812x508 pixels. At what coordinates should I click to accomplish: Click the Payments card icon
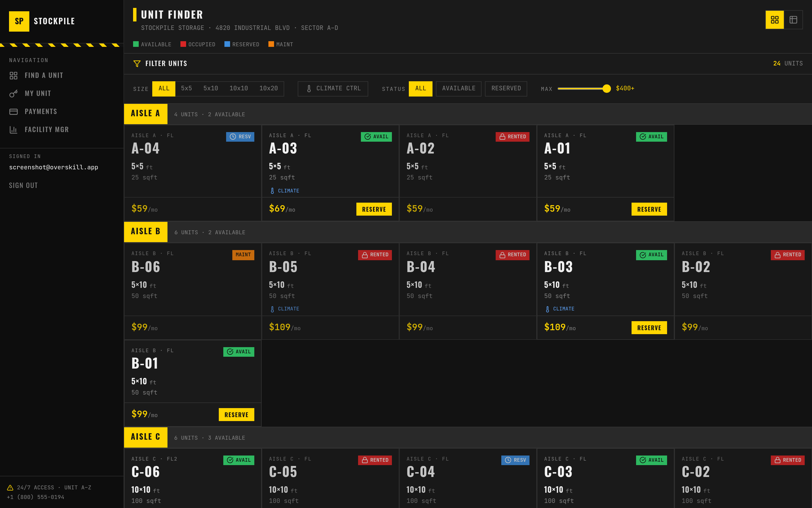[14, 111]
